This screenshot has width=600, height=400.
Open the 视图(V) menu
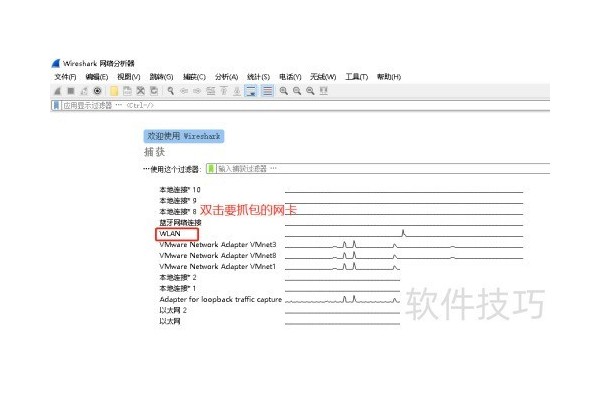click(129, 77)
